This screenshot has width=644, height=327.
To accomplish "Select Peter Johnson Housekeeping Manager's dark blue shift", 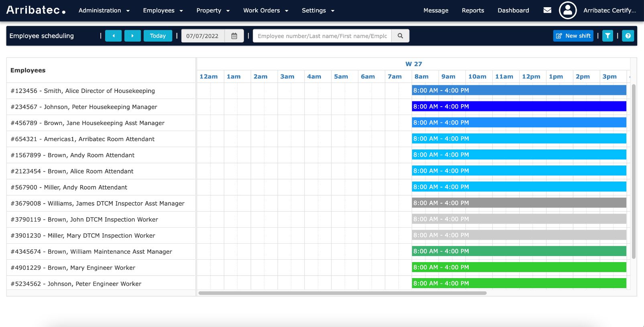I will click(519, 107).
